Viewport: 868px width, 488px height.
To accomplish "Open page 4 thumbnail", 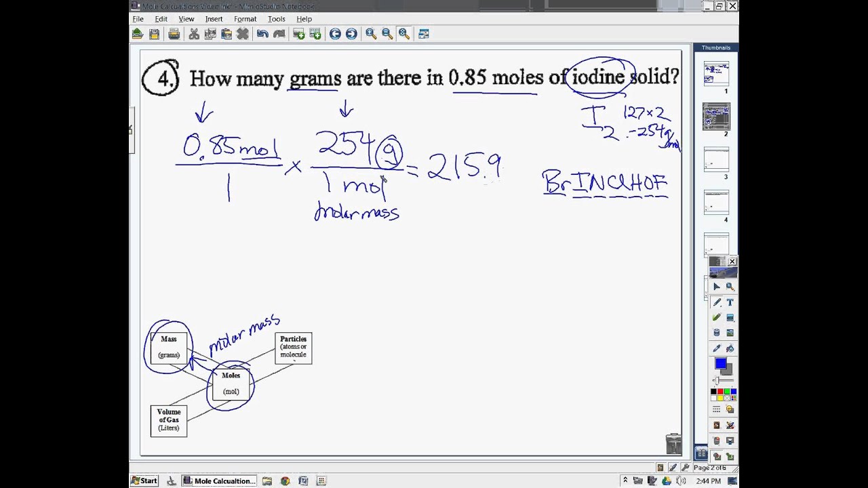I will tap(716, 203).
